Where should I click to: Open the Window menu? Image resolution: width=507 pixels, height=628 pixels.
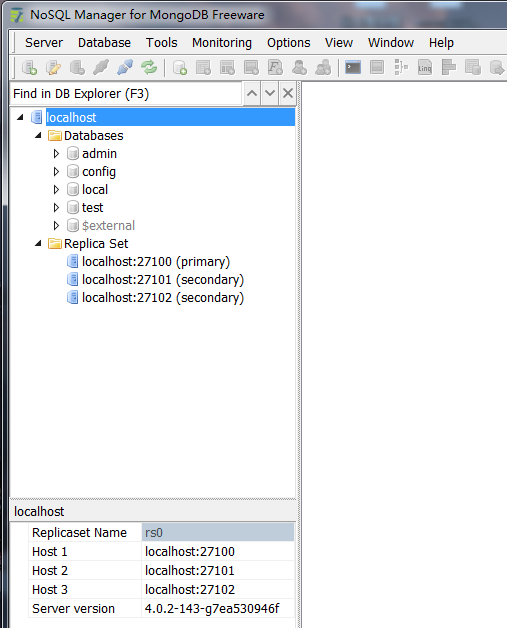pyautogui.click(x=391, y=42)
